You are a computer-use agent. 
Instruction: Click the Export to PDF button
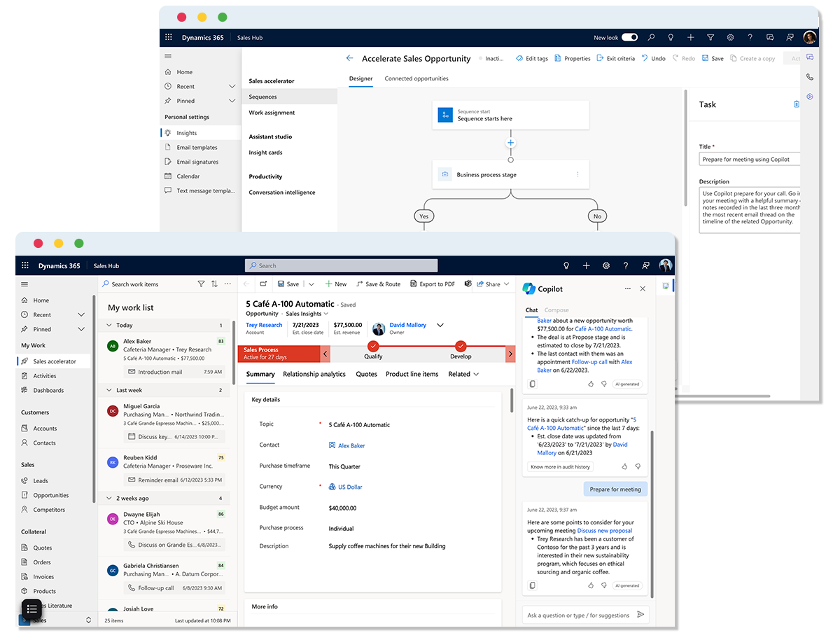coord(432,284)
